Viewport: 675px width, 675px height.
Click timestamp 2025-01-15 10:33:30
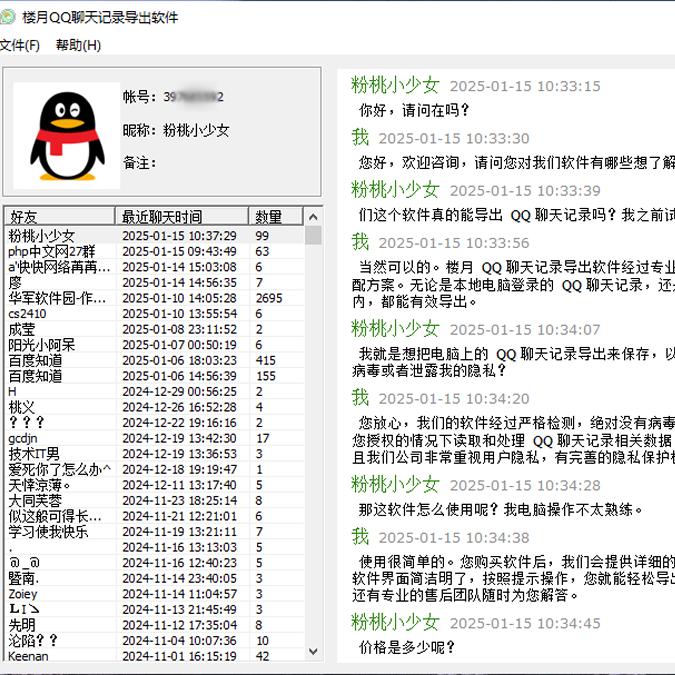454,139
